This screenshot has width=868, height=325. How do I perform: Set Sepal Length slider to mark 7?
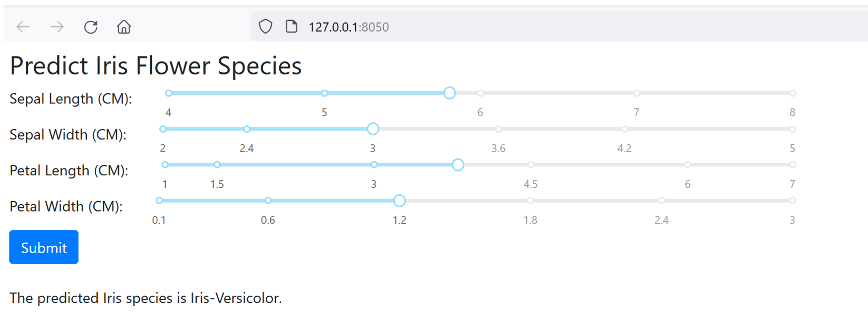click(x=636, y=93)
